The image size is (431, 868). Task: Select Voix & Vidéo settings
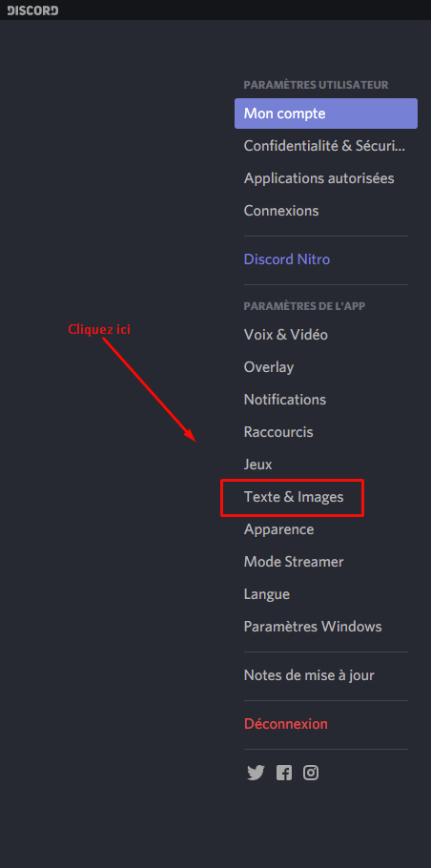click(x=326, y=335)
